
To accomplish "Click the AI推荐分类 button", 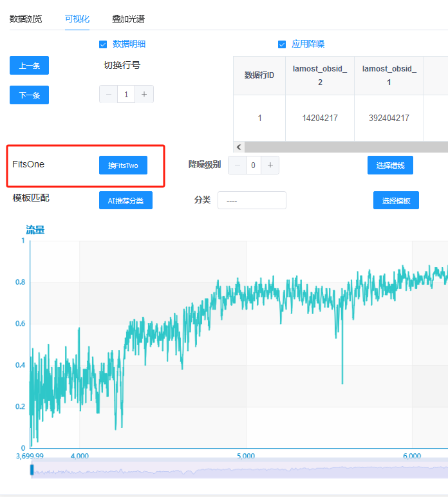I will (126, 201).
